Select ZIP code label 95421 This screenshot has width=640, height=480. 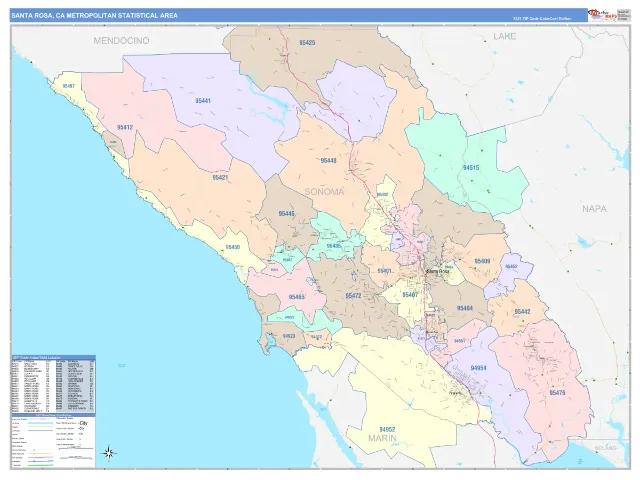pos(220,178)
